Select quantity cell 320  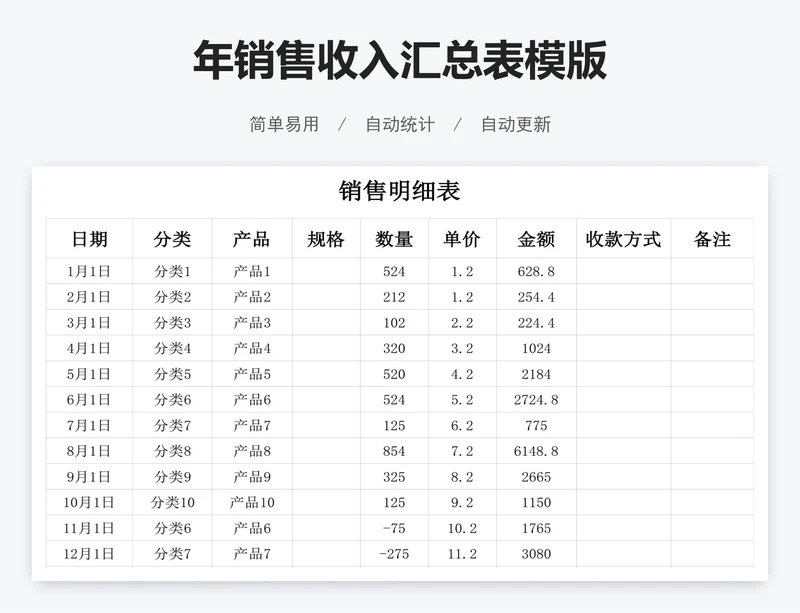click(x=394, y=348)
